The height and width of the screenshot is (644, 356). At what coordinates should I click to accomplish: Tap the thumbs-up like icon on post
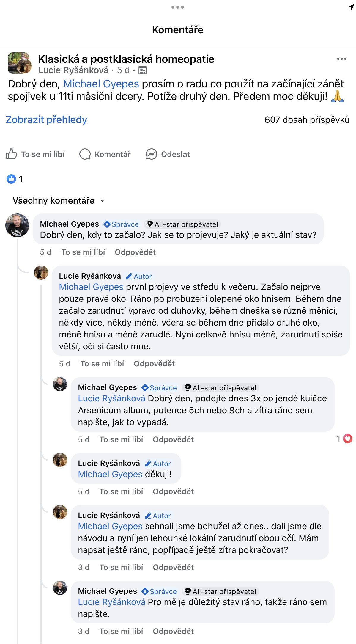click(x=11, y=154)
